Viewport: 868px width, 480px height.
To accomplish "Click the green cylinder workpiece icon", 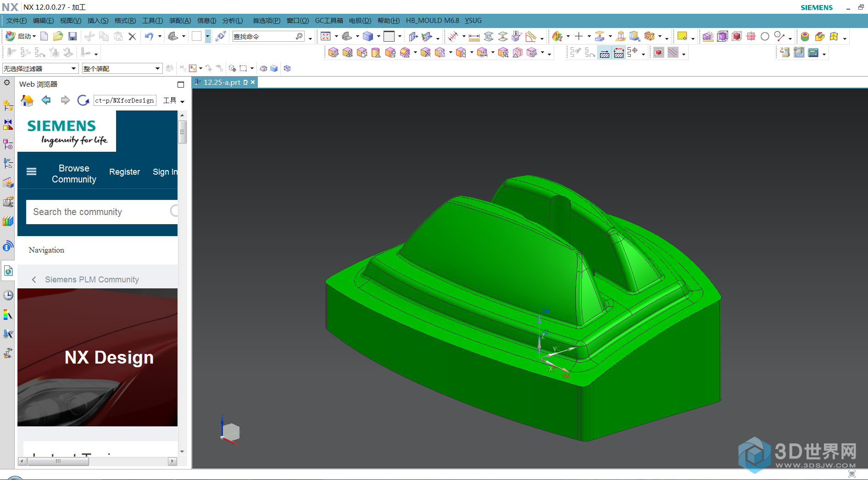I will pyautogui.click(x=805, y=36).
